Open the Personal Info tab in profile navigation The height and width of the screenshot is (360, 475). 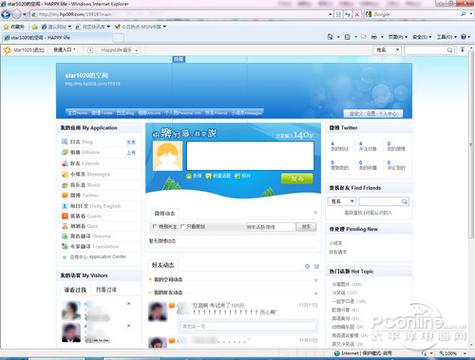pos(183,113)
